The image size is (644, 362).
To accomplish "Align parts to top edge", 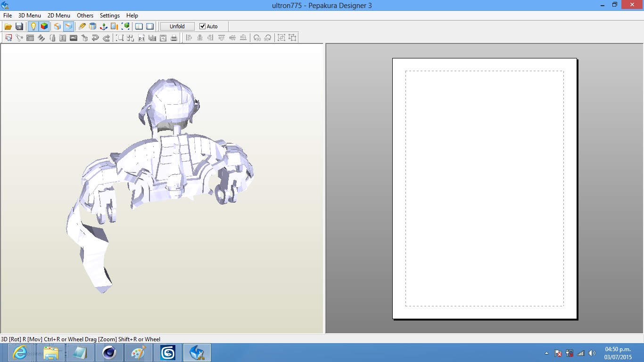I will (222, 38).
